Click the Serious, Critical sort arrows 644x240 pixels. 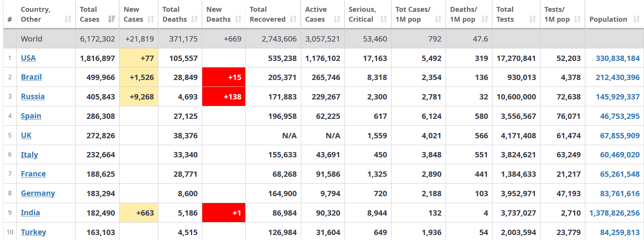pos(384,19)
